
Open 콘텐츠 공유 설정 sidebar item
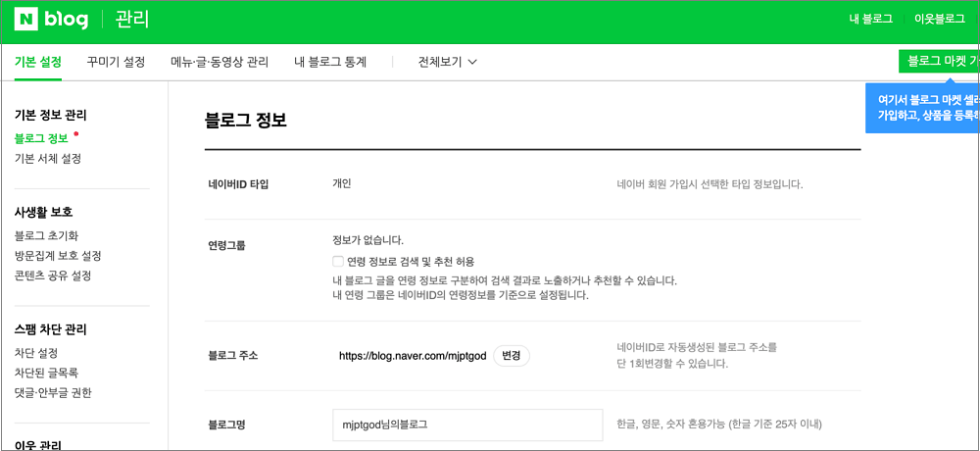pyautogui.click(x=53, y=276)
